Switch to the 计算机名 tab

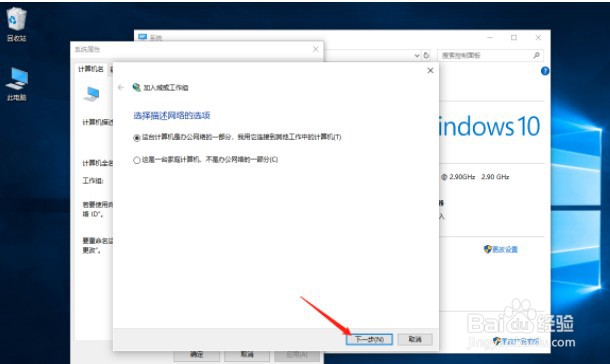pos(91,69)
